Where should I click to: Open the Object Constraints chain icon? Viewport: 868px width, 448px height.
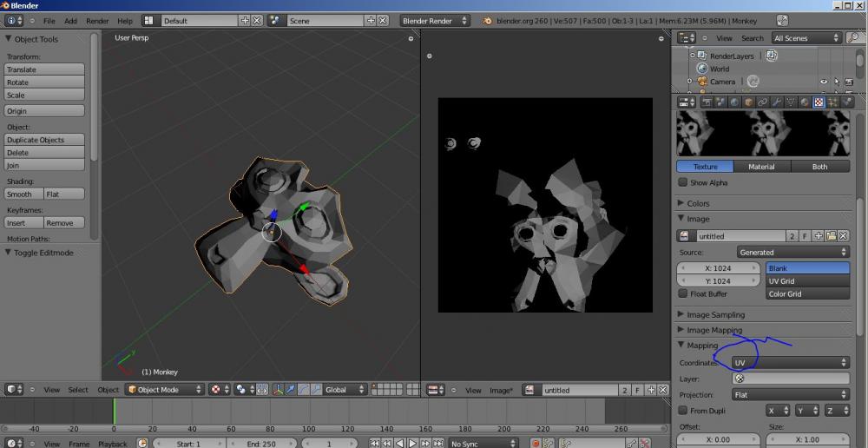(x=763, y=102)
